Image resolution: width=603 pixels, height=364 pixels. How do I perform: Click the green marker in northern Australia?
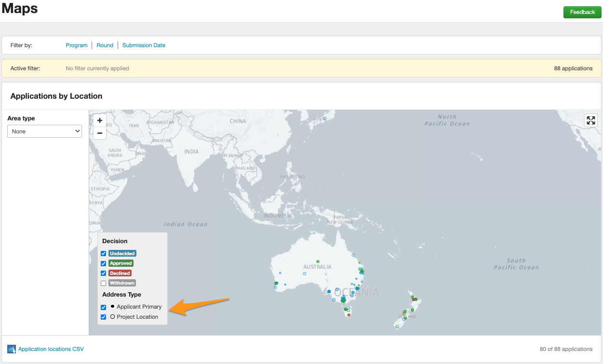click(318, 261)
